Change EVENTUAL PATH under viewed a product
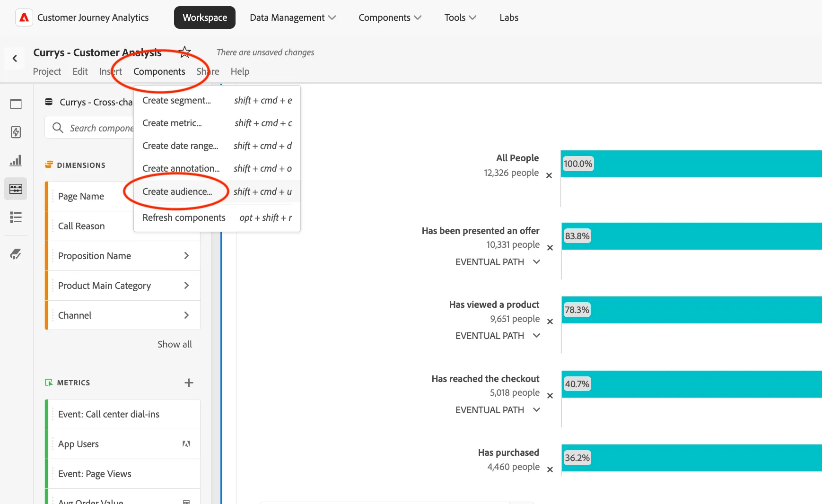Image resolution: width=822 pixels, height=504 pixels. pos(498,336)
